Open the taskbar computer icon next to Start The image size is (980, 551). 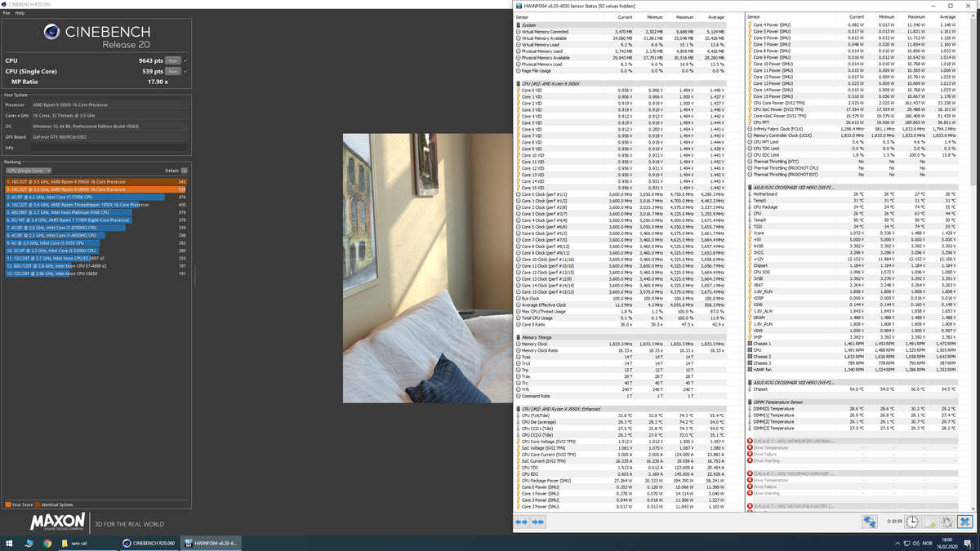click(29, 543)
